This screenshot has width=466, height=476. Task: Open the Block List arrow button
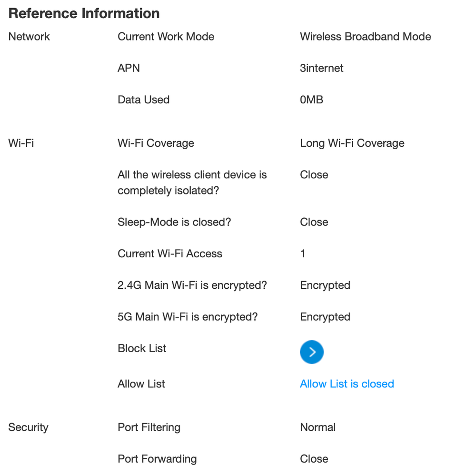point(312,352)
